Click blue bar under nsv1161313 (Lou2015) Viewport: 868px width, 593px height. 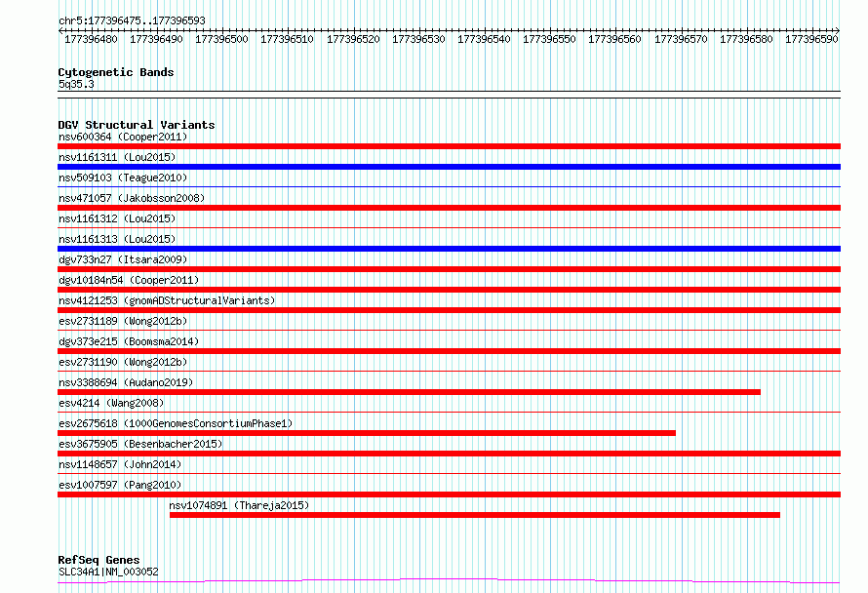tap(449, 249)
